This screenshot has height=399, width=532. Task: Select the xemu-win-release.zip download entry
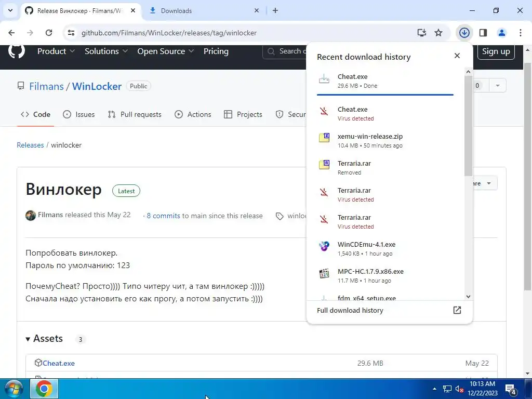pos(385,140)
